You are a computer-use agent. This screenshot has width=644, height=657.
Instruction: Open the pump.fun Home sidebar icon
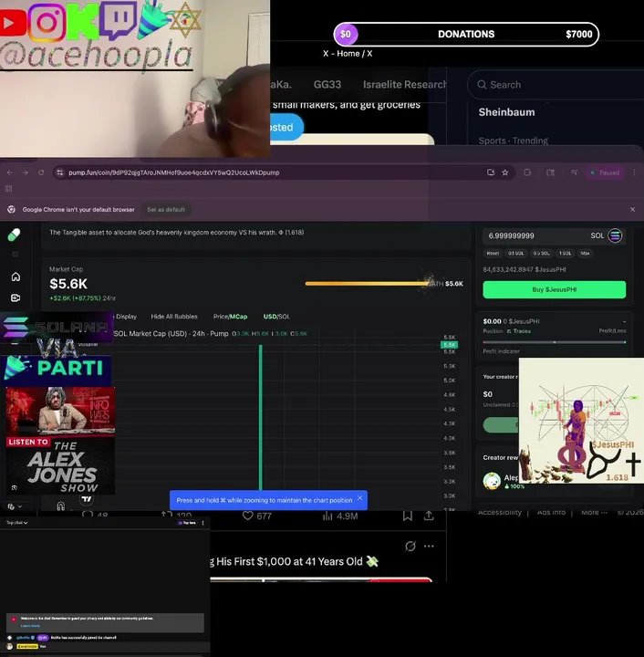point(16,276)
